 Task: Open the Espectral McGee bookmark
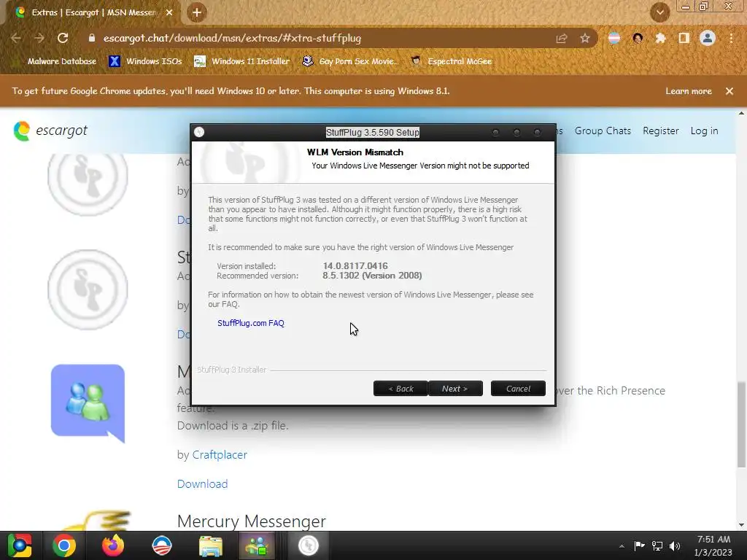click(x=452, y=61)
